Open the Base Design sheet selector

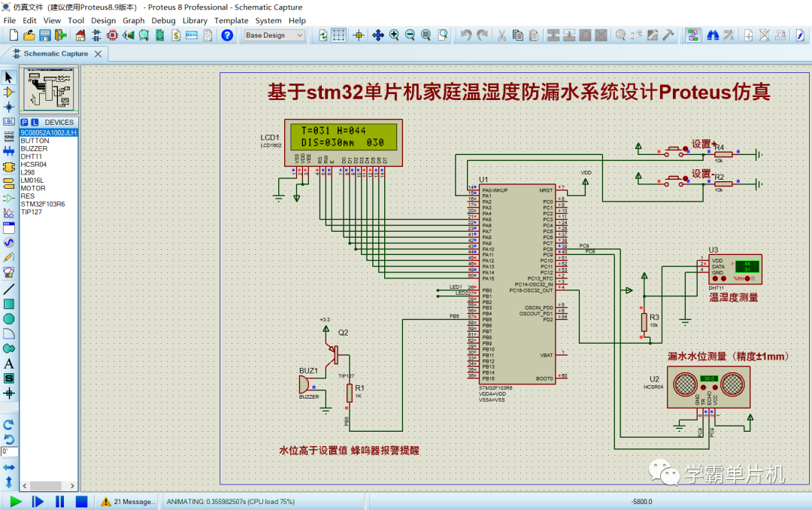point(273,35)
